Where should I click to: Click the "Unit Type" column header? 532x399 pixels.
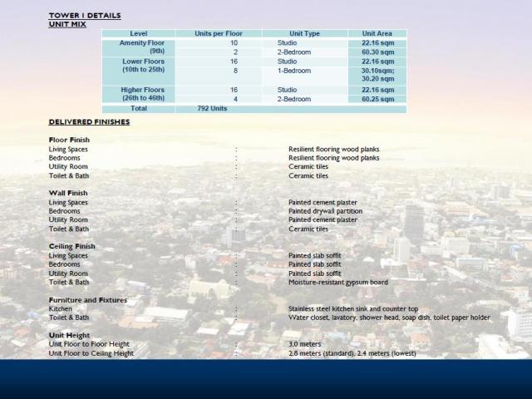coord(304,33)
